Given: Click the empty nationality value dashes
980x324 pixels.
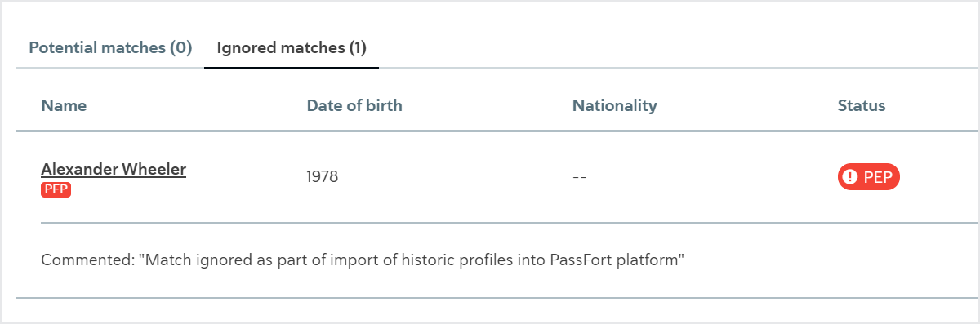Looking at the screenshot, I should point(580,177).
